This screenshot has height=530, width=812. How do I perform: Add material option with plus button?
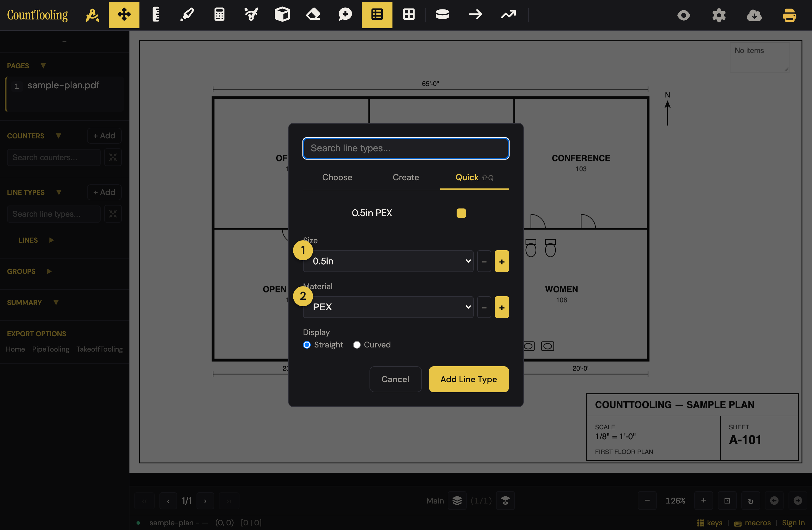tap(502, 307)
